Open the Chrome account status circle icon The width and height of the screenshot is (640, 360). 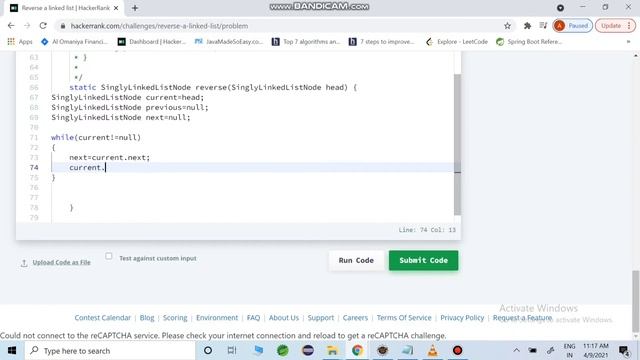coord(560,8)
